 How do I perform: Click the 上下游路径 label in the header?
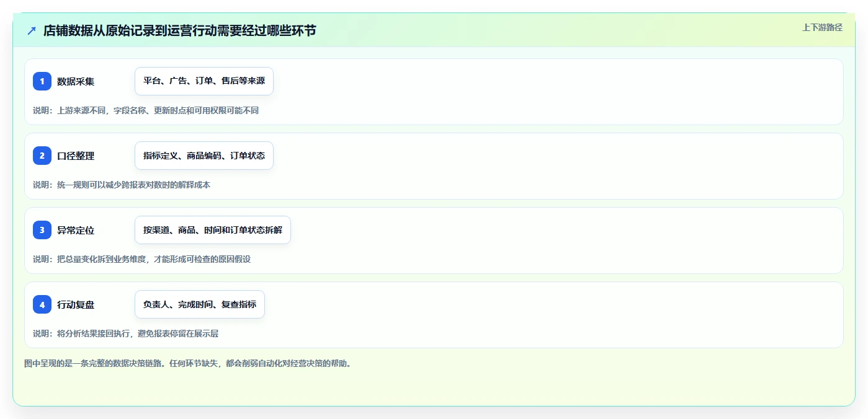click(822, 27)
